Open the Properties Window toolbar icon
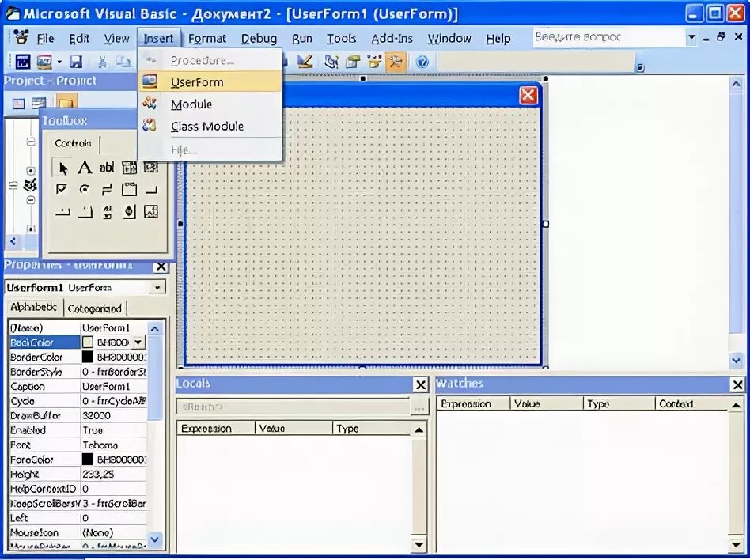This screenshot has width=750, height=560. pos(353,62)
